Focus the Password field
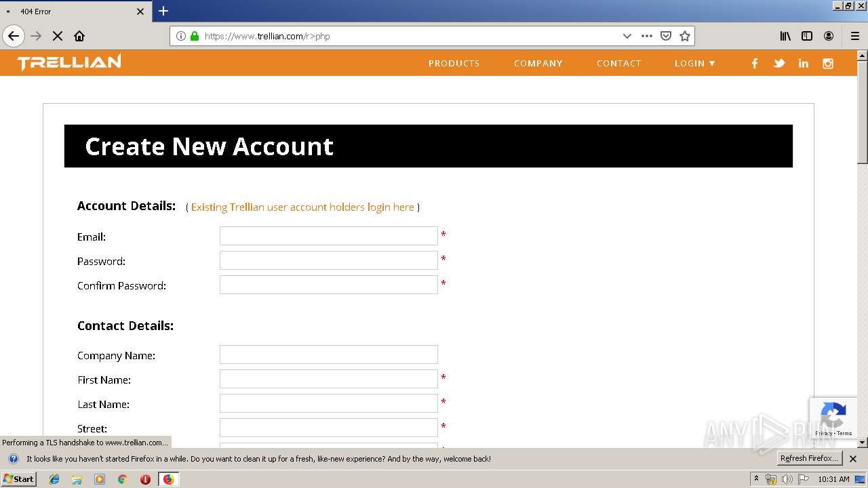This screenshot has width=868, height=488. 329,260
